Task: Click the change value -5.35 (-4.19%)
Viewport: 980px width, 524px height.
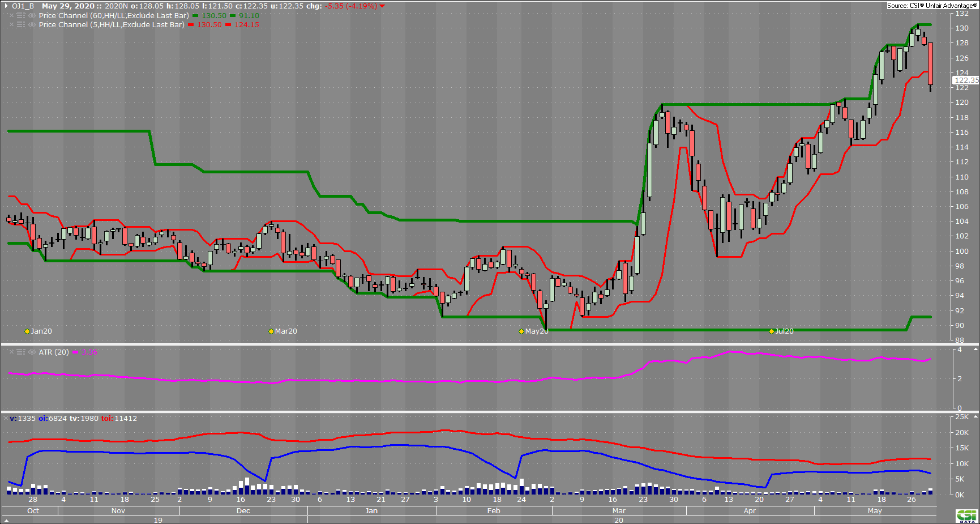Action: tap(352, 6)
